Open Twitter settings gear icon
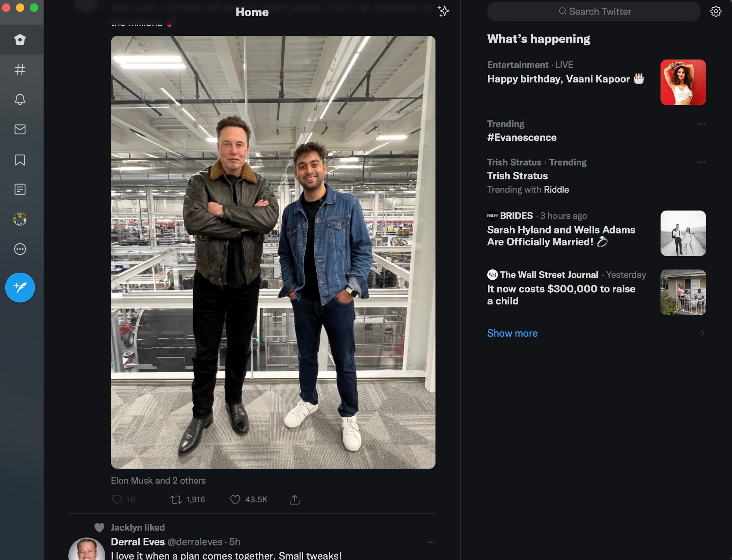Viewport: 732px width, 560px height. pyautogui.click(x=716, y=11)
